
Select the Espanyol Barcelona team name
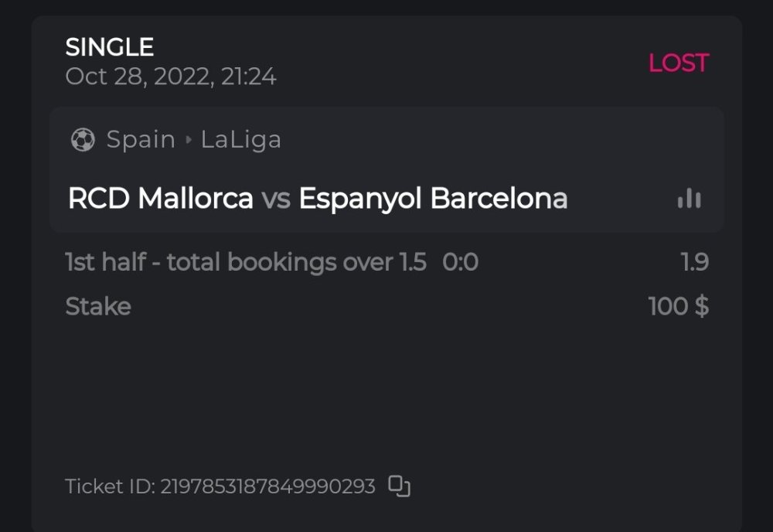(x=433, y=199)
